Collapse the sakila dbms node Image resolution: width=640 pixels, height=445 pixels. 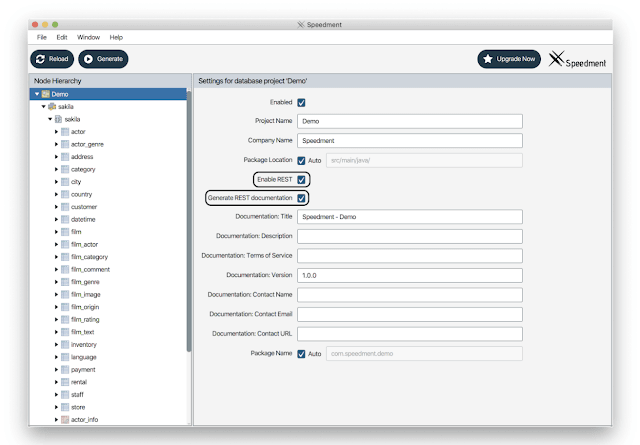pos(44,107)
